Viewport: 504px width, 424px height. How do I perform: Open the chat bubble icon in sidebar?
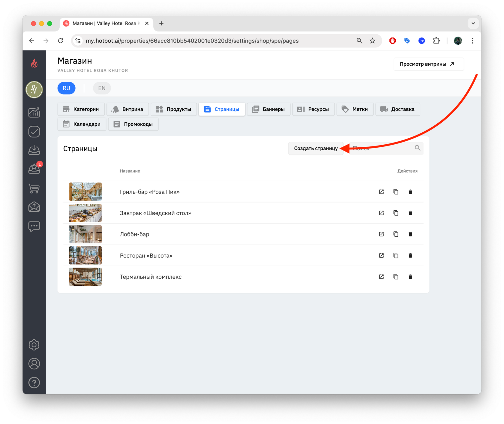click(34, 226)
